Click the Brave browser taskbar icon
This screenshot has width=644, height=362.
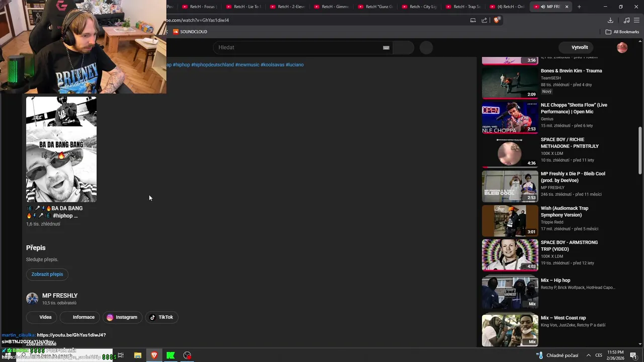click(x=154, y=355)
